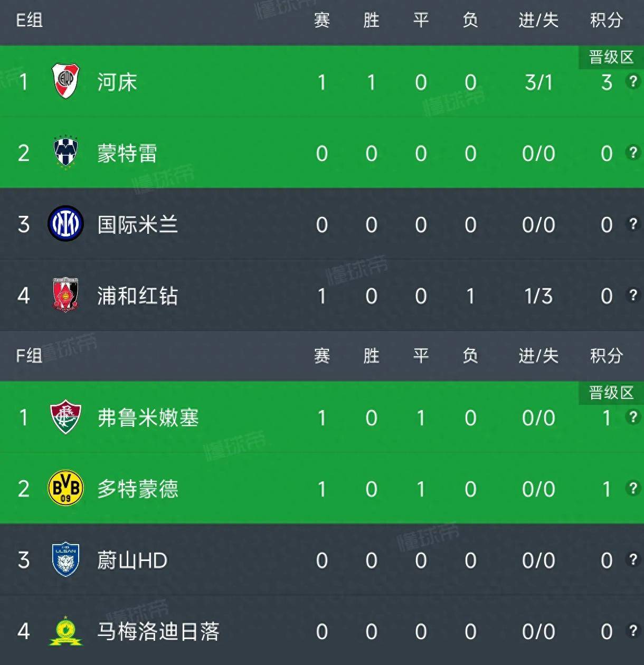Screen dimensions: 644x665
Task: Click the E组 group header
Action: 29,21
